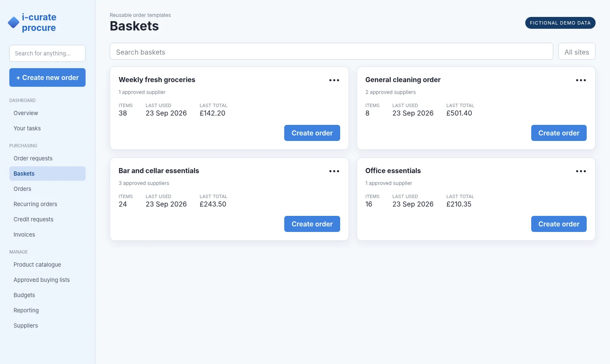Open the Budgets page
This screenshot has width=610, height=364.
pos(47,295)
